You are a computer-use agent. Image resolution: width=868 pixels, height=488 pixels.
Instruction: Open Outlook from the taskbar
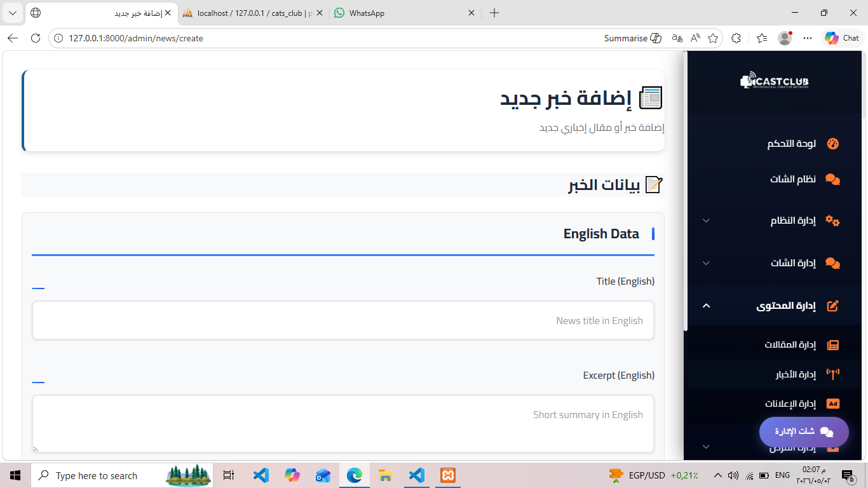click(x=323, y=475)
